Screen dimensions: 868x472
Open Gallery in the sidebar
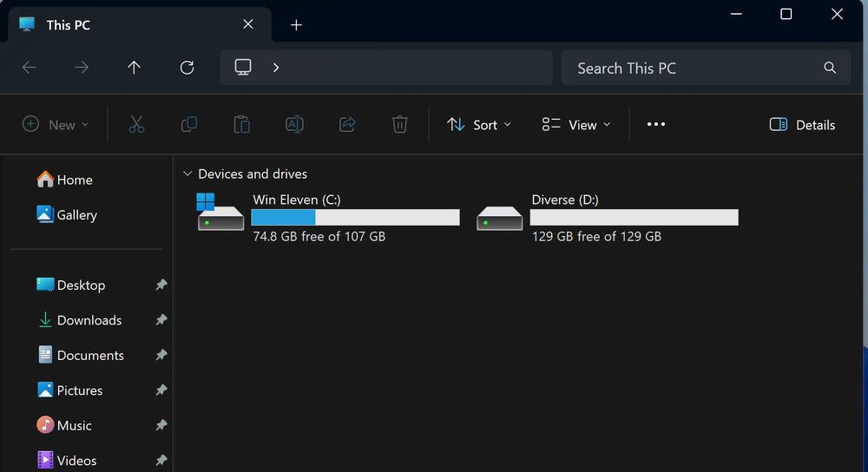67,214
